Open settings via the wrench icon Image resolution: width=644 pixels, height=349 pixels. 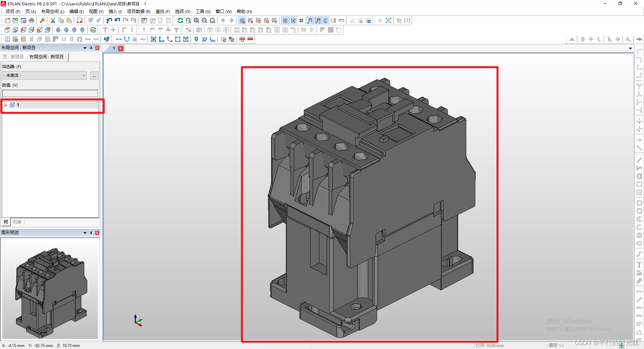(x=42, y=20)
